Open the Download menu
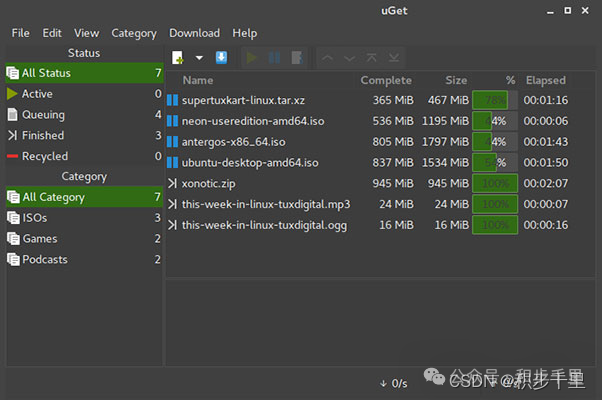This screenshot has width=602, height=400. point(195,33)
